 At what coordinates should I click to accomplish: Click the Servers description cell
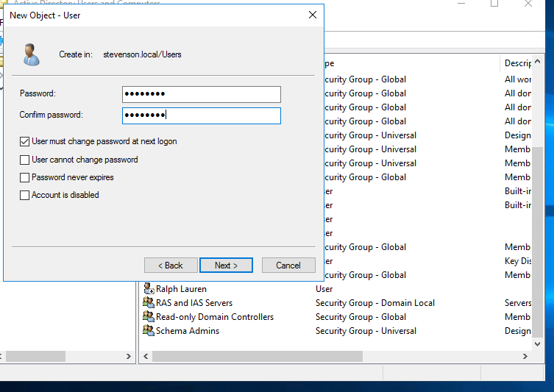coord(518,303)
